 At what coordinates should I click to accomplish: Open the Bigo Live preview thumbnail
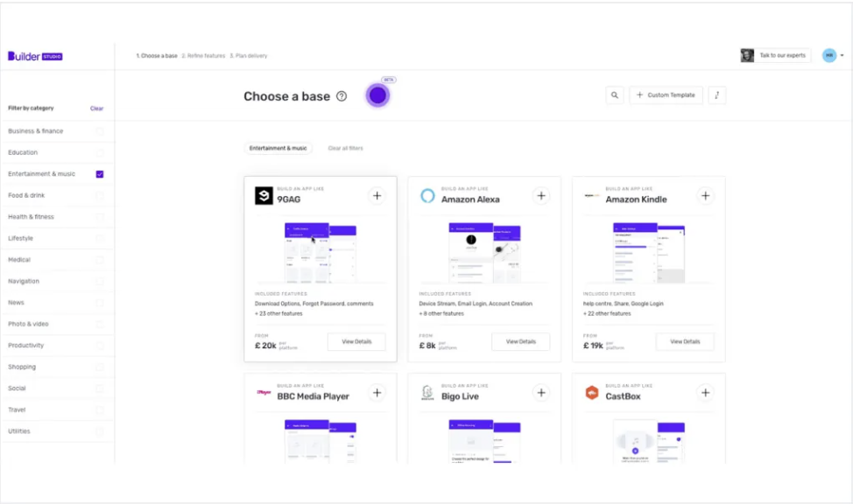484,441
